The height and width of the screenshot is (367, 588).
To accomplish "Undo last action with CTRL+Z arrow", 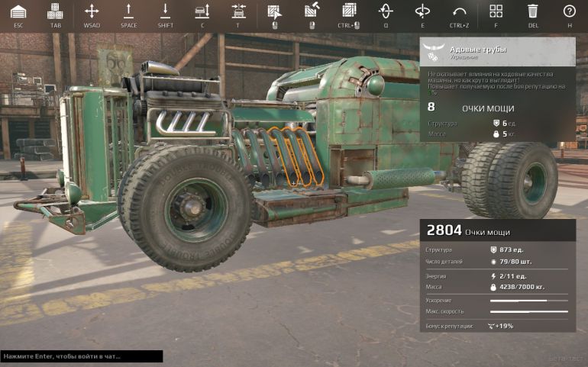I will [x=459, y=11].
